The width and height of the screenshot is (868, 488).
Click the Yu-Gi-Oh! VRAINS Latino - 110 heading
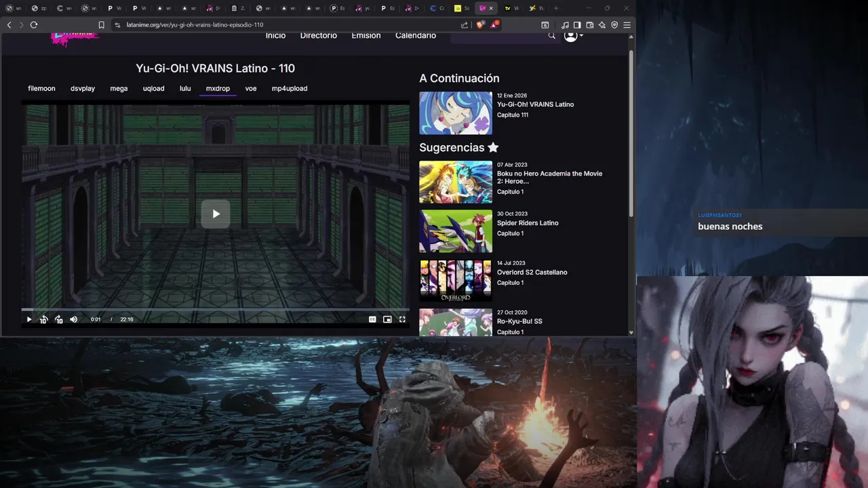(216, 68)
